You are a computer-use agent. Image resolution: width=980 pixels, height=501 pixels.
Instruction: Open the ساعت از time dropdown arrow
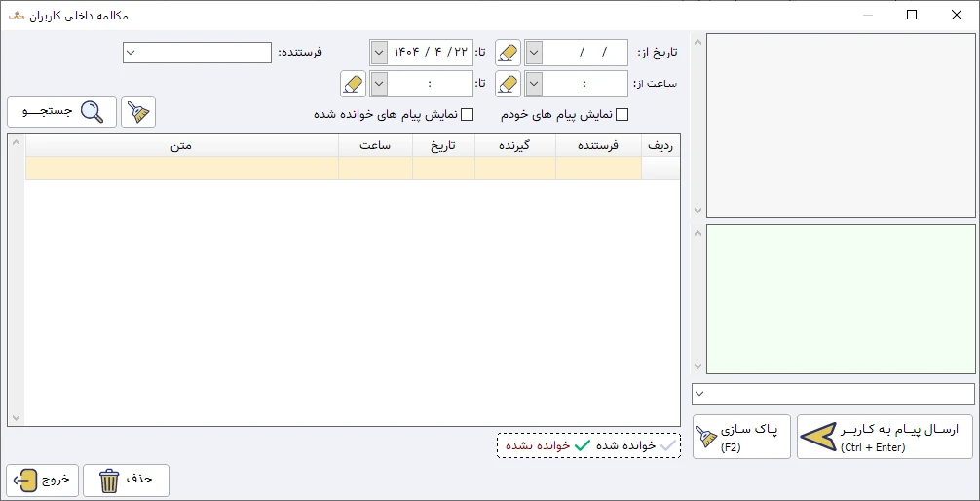(533, 84)
